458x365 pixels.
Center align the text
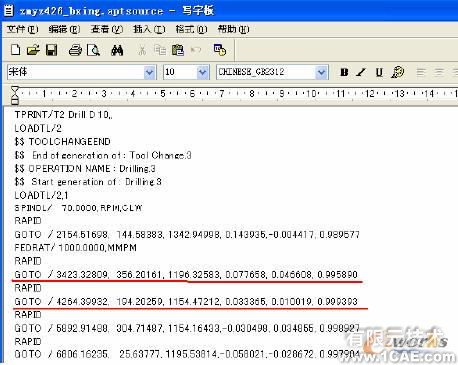coord(439,72)
